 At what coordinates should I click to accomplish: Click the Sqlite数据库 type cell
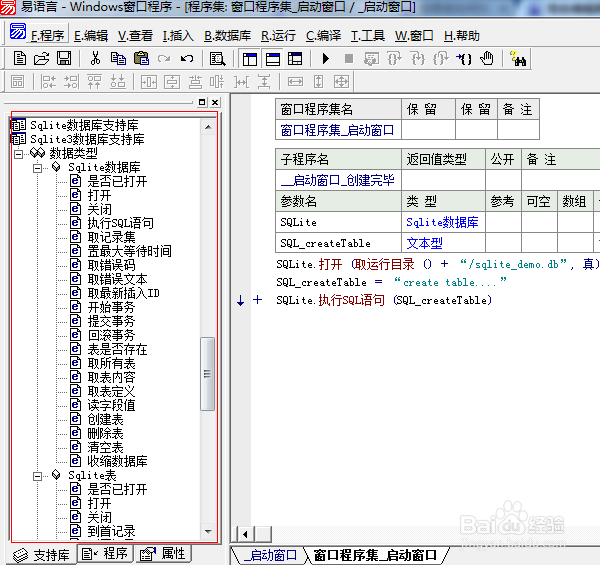443,222
